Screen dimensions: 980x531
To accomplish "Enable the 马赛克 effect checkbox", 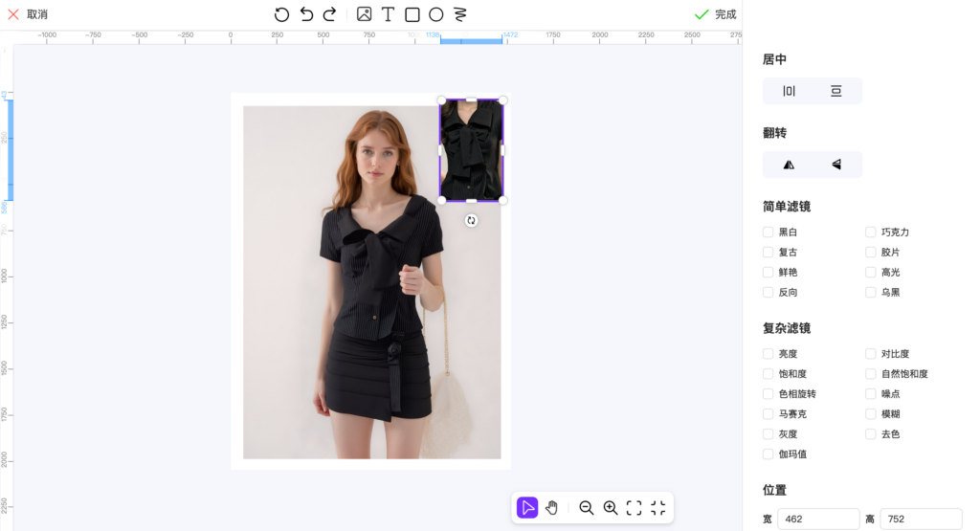I will point(768,414).
